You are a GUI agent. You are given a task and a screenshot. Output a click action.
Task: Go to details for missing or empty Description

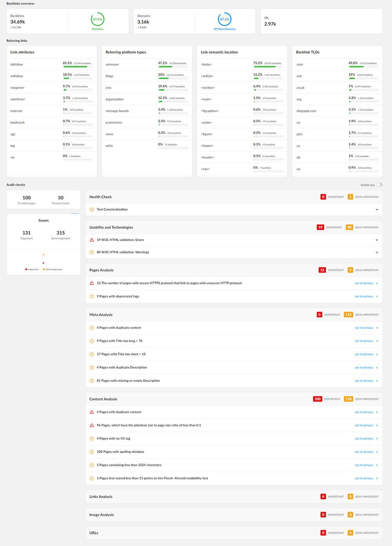click(366, 381)
